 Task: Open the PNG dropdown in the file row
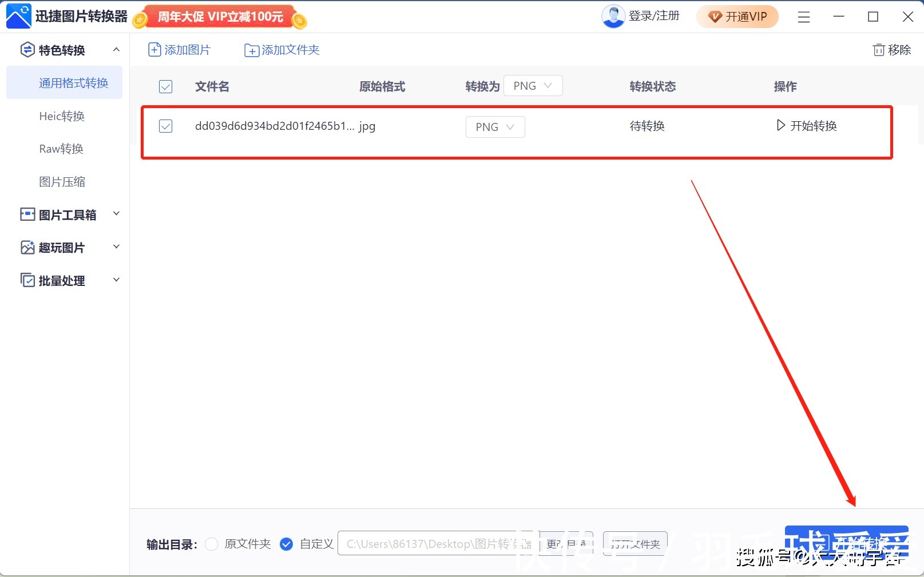[x=495, y=127]
